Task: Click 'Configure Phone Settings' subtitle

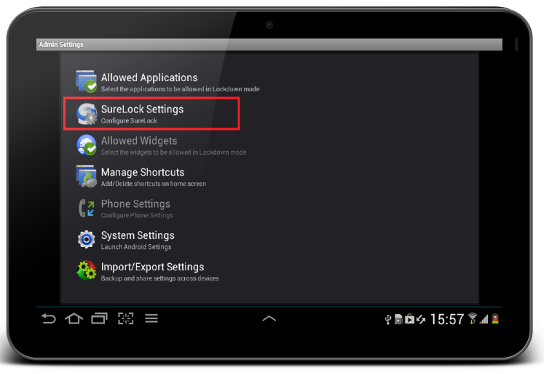Action: 137,215
